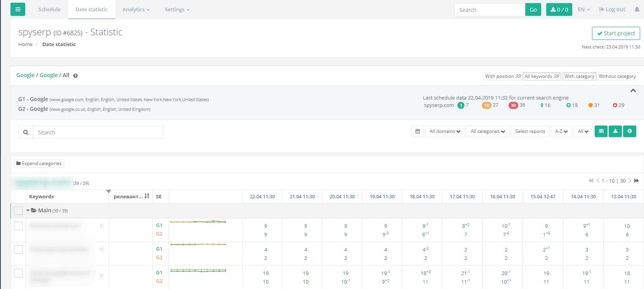Click the 0 / 0 download button
This screenshot has width=644, height=289.
click(559, 10)
